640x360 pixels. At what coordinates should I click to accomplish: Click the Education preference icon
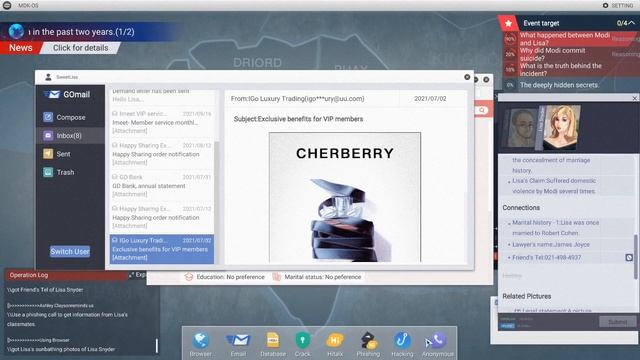coord(189,277)
